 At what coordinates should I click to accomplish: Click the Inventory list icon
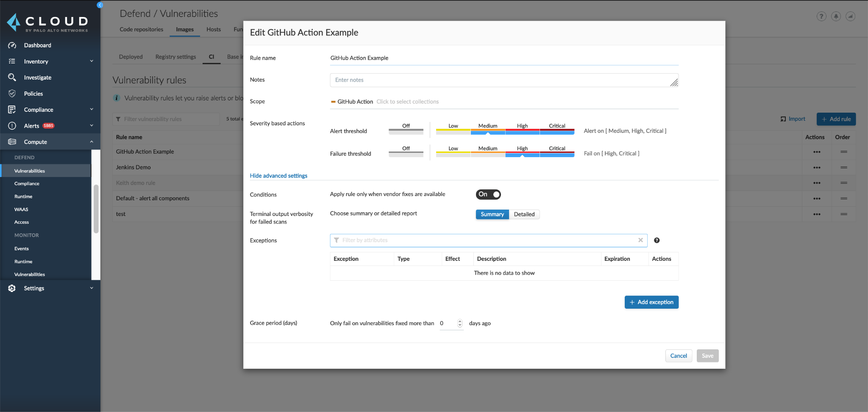pos(12,61)
